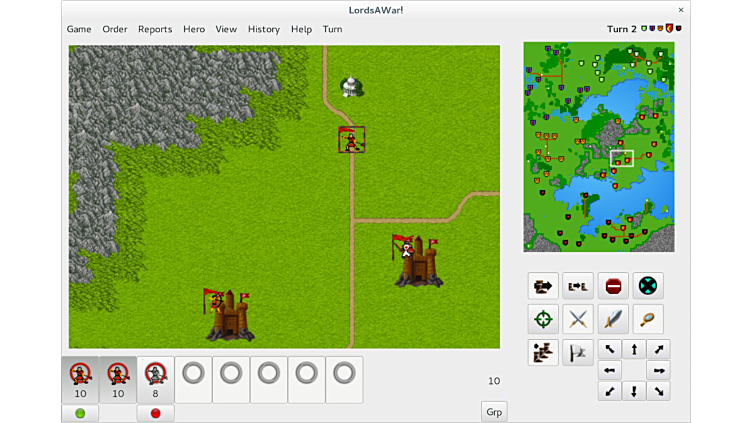Screen dimensions: 752x423
Task: Click the white temple on the map
Action: coord(350,87)
